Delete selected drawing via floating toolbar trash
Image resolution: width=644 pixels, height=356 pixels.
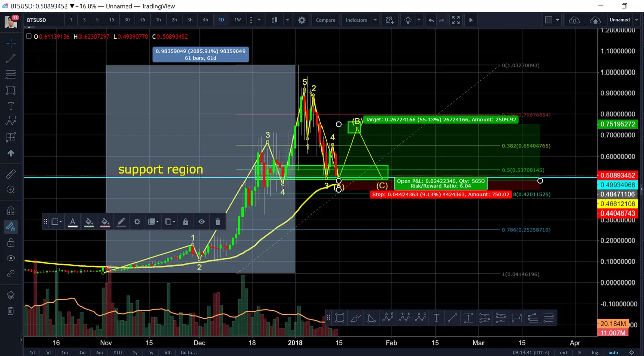click(217, 222)
